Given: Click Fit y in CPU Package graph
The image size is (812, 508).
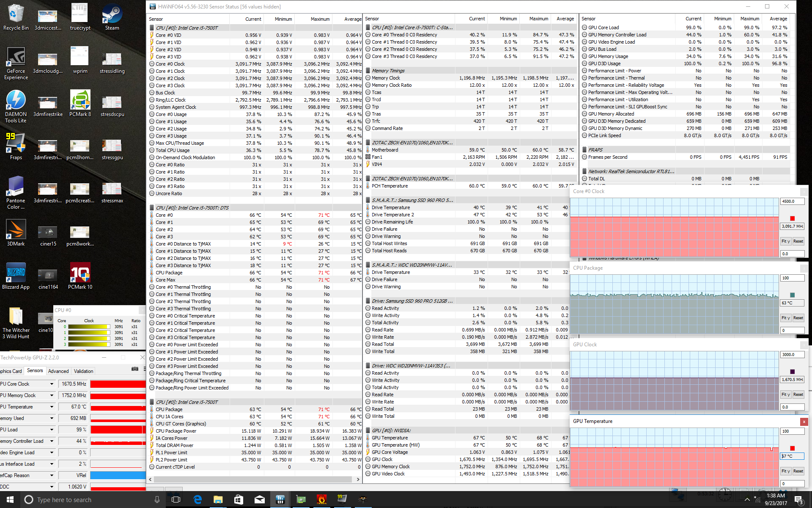Looking at the screenshot, I should point(785,318).
